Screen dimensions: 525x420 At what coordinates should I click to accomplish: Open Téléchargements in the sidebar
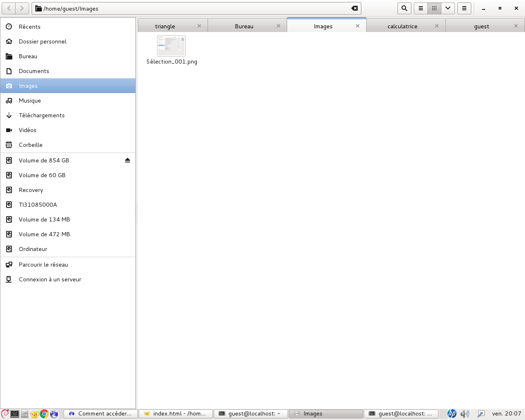[41, 115]
